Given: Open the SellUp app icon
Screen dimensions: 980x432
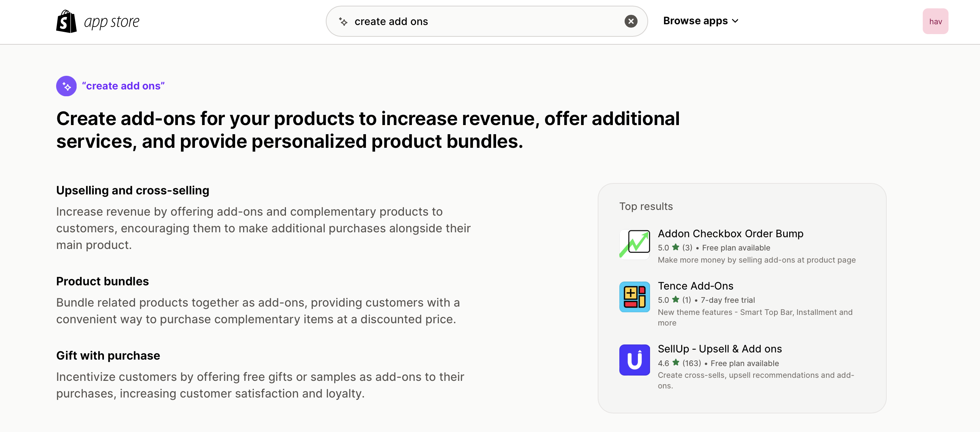Looking at the screenshot, I should pyautogui.click(x=634, y=360).
